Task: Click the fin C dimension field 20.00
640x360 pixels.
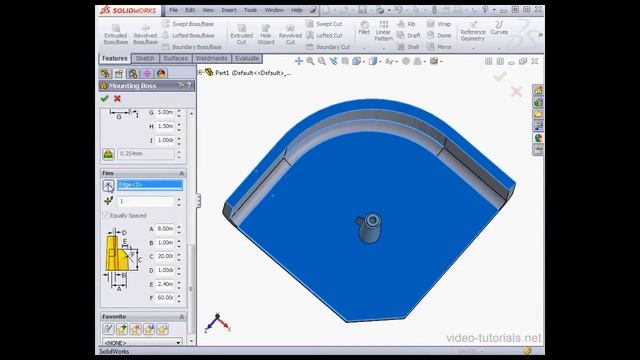Action: click(x=165, y=256)
